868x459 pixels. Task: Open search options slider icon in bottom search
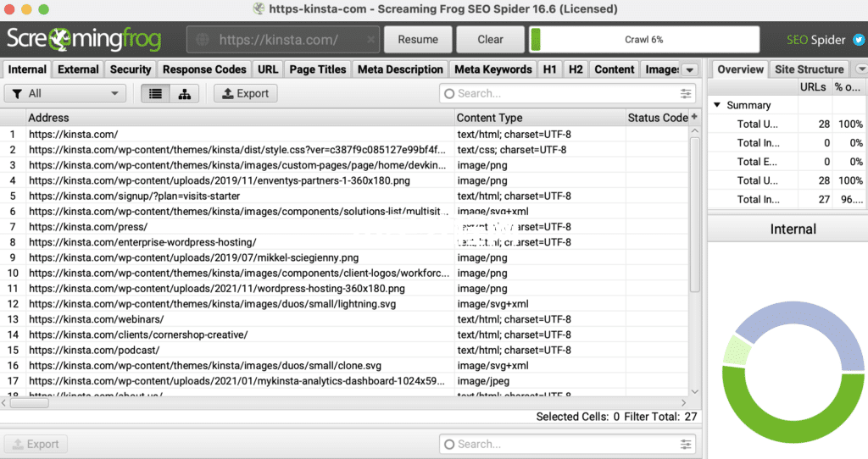[x=685, y=444]
